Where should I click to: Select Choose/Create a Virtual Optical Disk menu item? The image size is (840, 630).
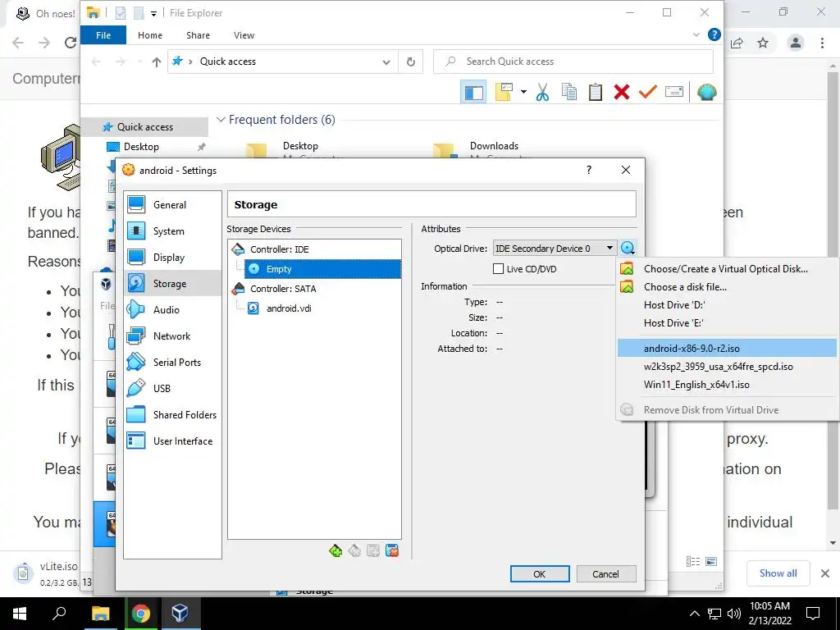(726, 269)
